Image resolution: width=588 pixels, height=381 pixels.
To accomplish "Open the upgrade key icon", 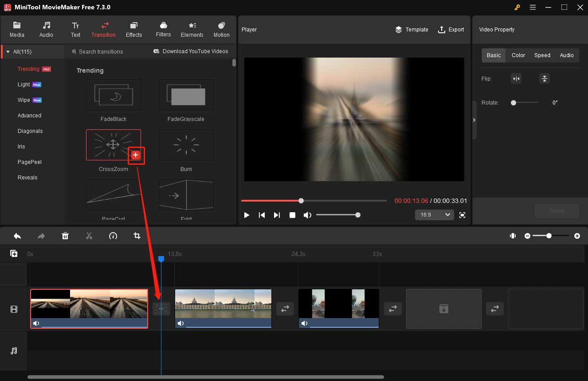I will coord(517,7).
